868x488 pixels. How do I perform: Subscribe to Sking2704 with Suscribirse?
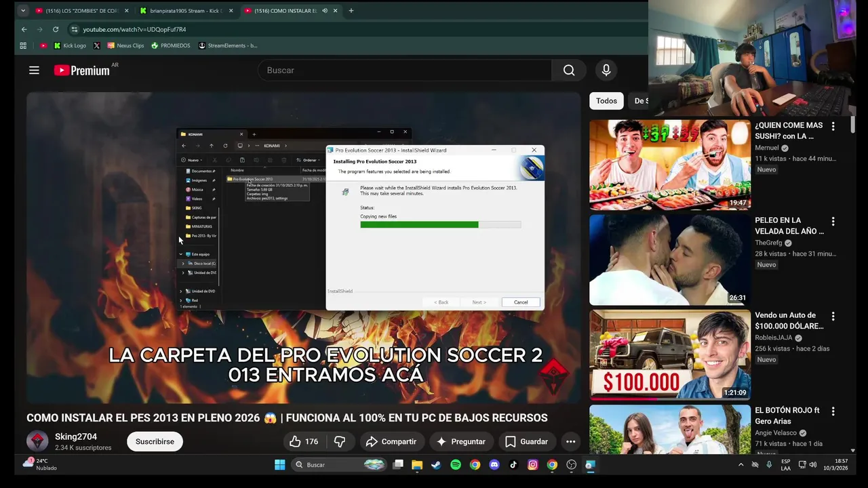coord(155,442)
